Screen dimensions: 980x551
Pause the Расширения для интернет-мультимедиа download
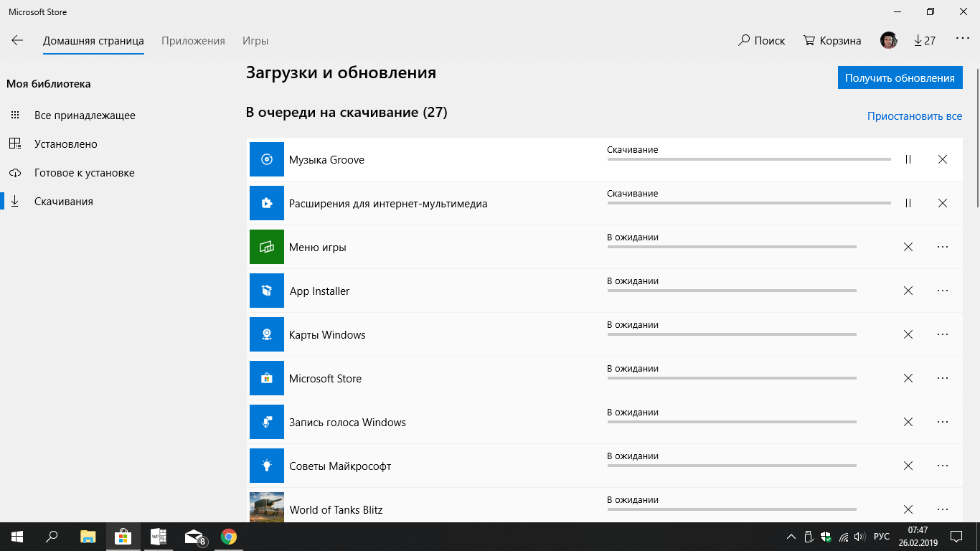tap(908, 203)
